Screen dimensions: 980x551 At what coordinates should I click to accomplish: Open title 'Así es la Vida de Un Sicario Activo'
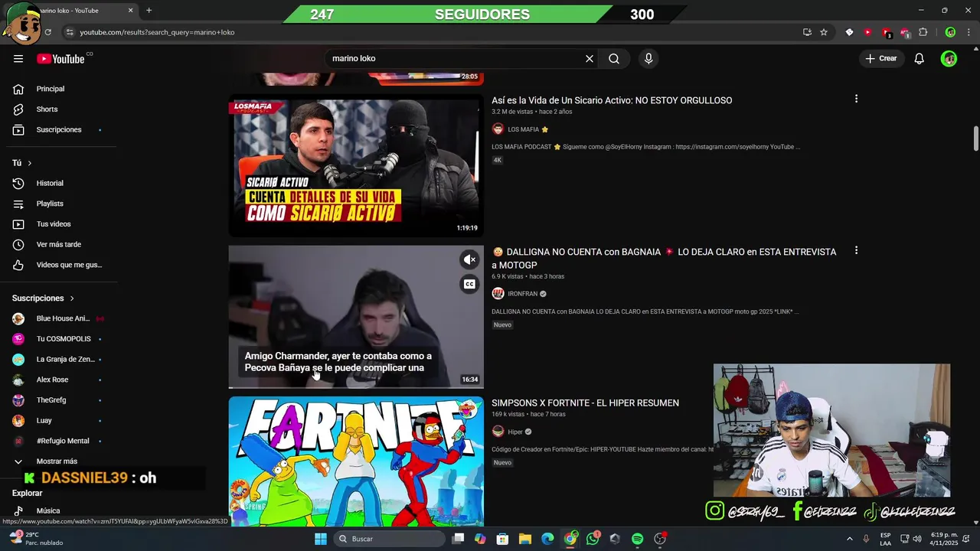tap(612, 100)
